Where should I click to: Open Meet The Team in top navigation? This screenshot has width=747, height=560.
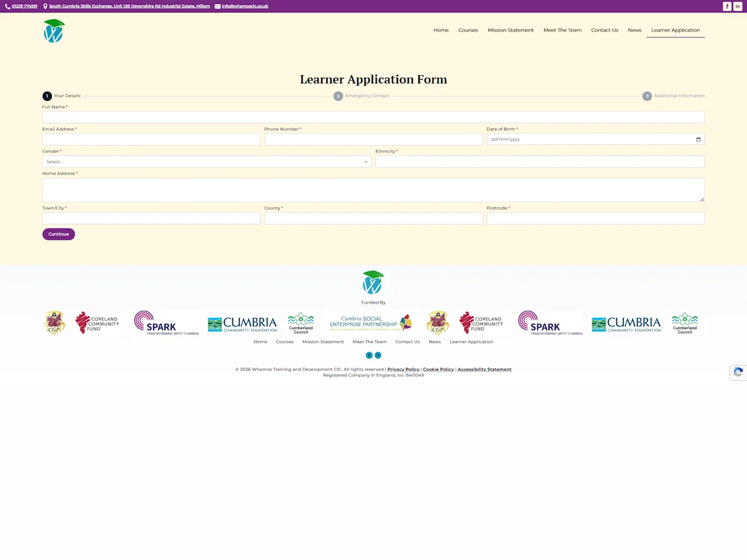pyautogui.click(x=562, y=30)
